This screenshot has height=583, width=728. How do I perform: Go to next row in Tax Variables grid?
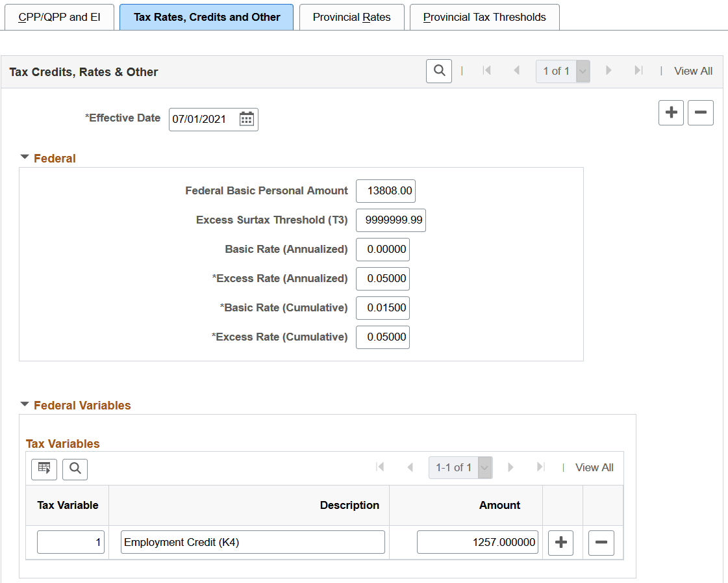(510, 467)
